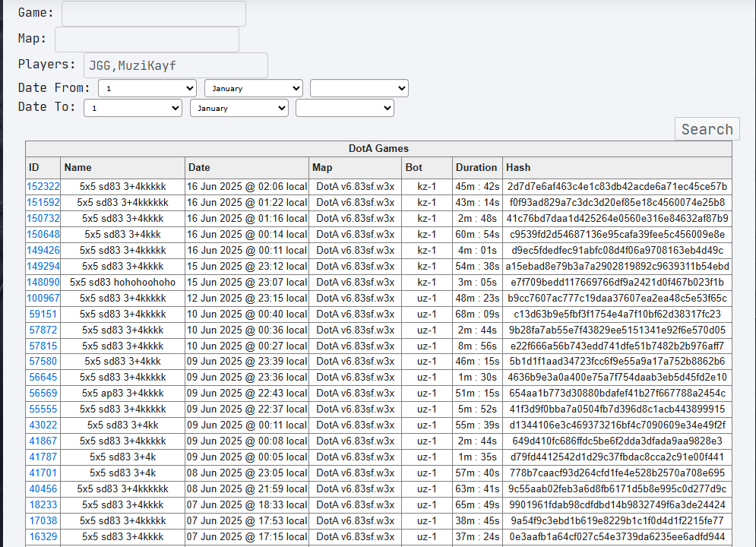The width and height of the screenshot is (756, 547).
Task: Open game ID 41867
Action: 43,441
